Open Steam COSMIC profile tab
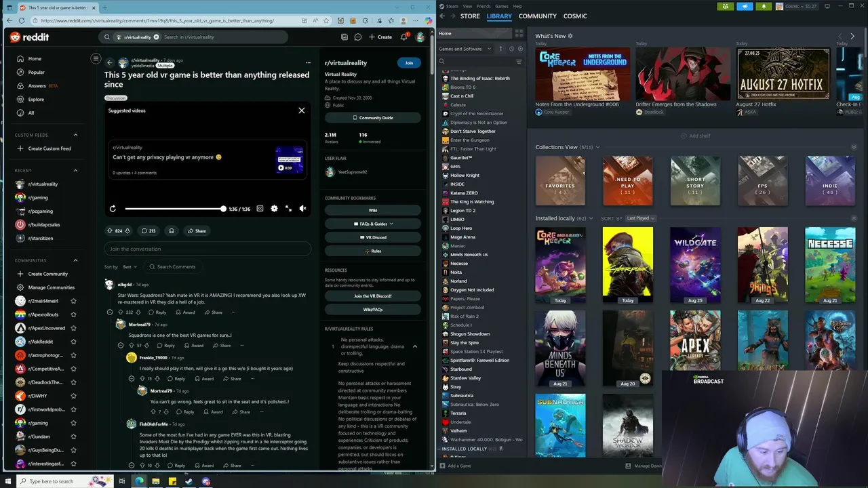The width and height of the screenshot is (868, 488). coord(575,16)
